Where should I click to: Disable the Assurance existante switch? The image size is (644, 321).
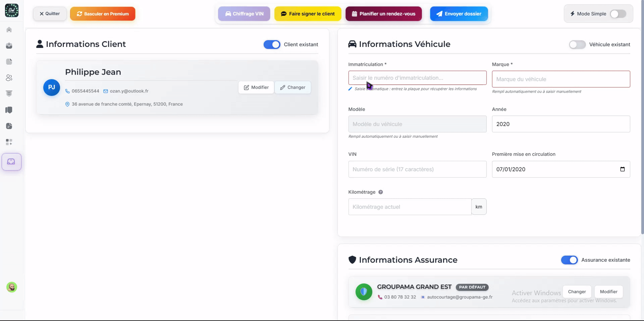(x=569, y=260)
